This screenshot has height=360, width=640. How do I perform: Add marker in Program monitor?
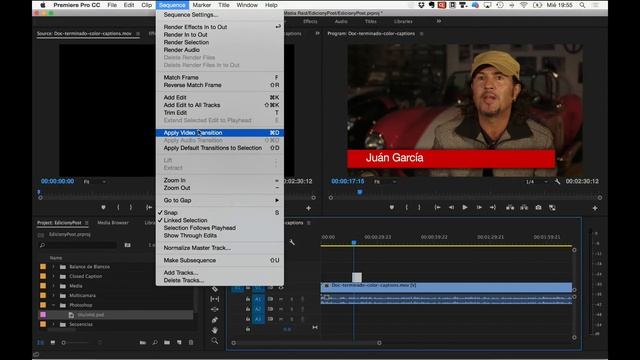pyautogui.click(x=392, y=207)
